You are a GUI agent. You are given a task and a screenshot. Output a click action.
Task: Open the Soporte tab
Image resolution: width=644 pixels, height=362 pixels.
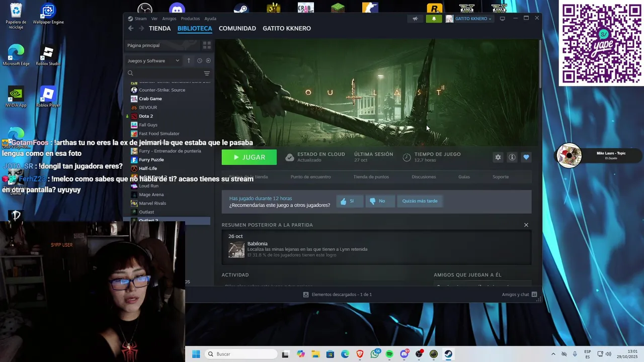(501, 177)
